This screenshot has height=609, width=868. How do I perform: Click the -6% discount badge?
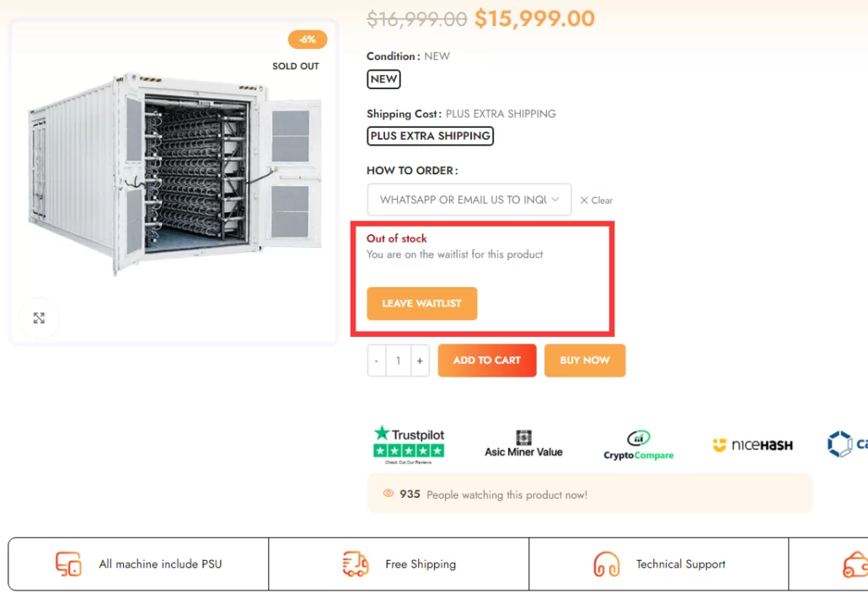(x=308, y=40)
